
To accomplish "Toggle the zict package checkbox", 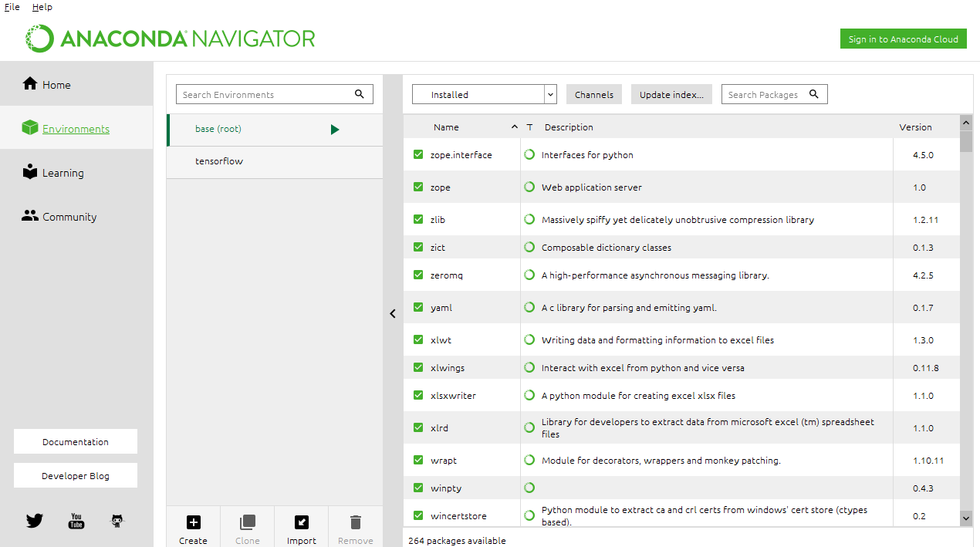I will (418, 247).
